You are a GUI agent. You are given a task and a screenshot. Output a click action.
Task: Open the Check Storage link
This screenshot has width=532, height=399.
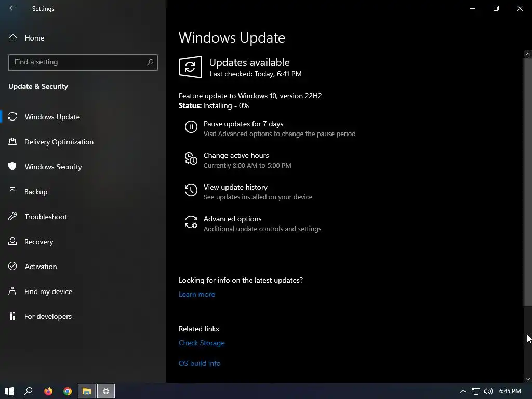point(202,343)
